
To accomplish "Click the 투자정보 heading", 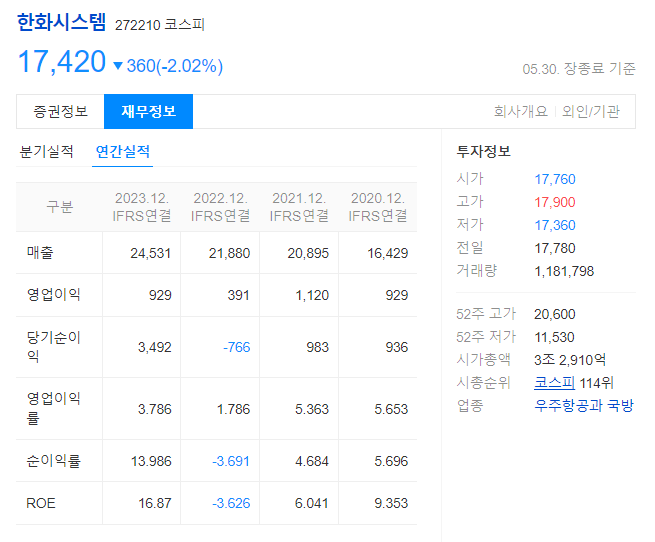I will pyautogui.click(x=483, y=151).
